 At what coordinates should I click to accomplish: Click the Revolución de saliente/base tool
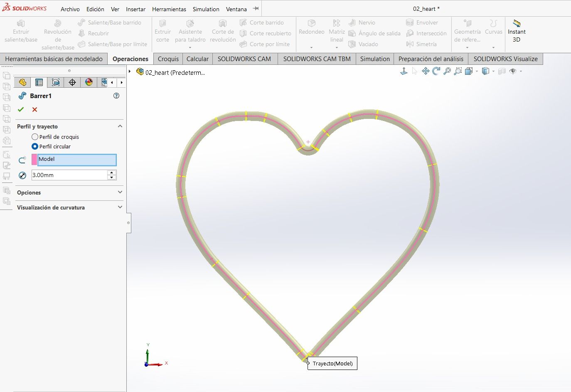coord(58,35)
